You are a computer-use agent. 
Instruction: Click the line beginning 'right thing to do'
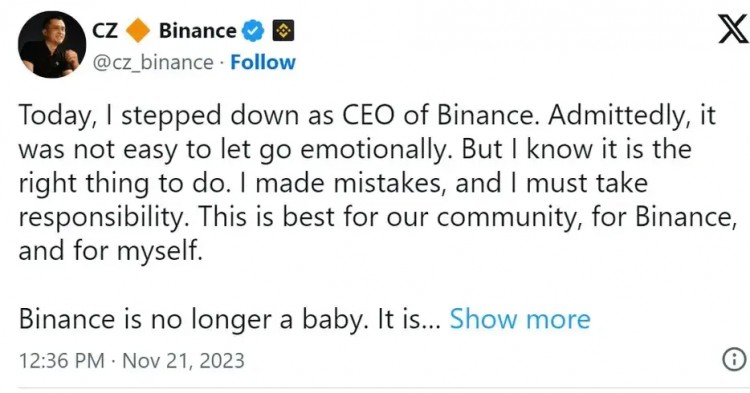point(333,183)
